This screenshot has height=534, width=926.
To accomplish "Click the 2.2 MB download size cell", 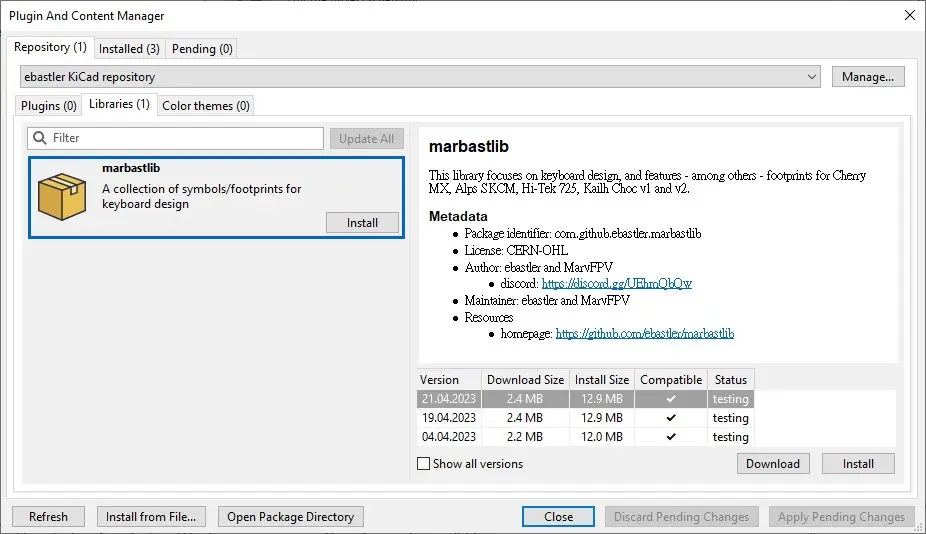I will pyautogui.click(x=524, y=437).
